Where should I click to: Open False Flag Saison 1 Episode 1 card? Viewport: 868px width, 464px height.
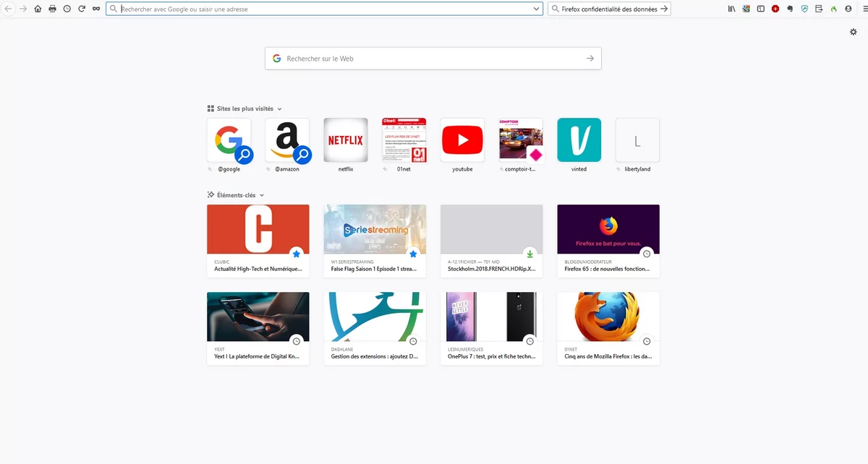pos(375,241)
